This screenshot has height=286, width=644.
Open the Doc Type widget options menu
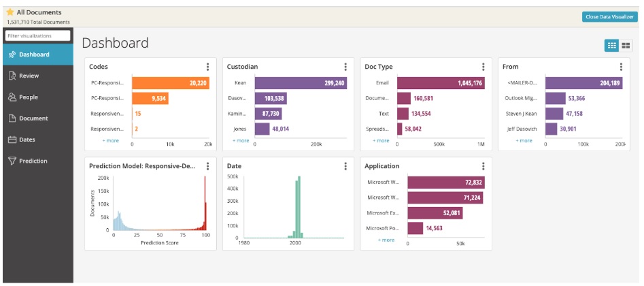[484, 67]
